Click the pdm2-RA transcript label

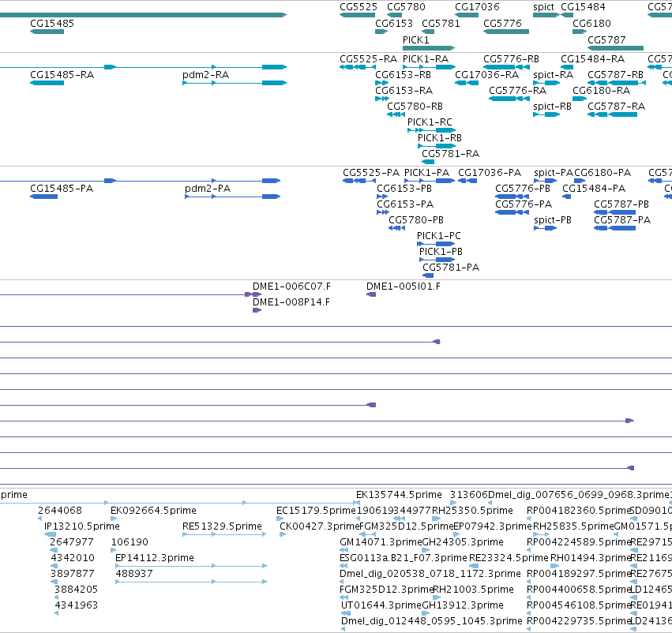click(206, 74)
